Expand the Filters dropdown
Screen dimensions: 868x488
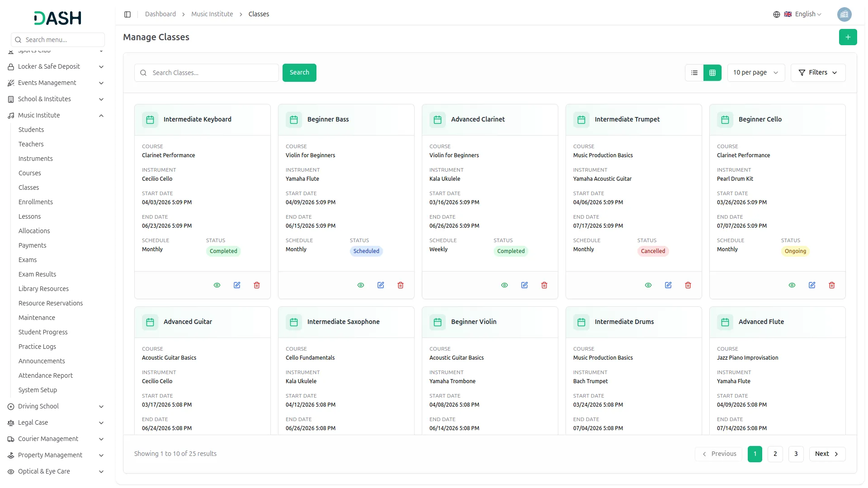click(x=818, y=73)
